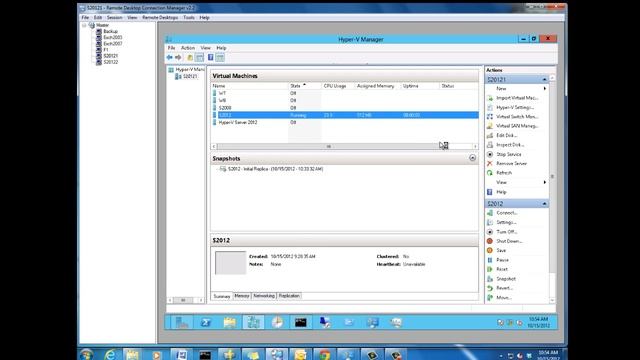Image resolution: width=640 pixels, height=360 pixels.
Task: Click the Forward arrow in Hyper-V toolbar
Action: [x=178, y=58]
